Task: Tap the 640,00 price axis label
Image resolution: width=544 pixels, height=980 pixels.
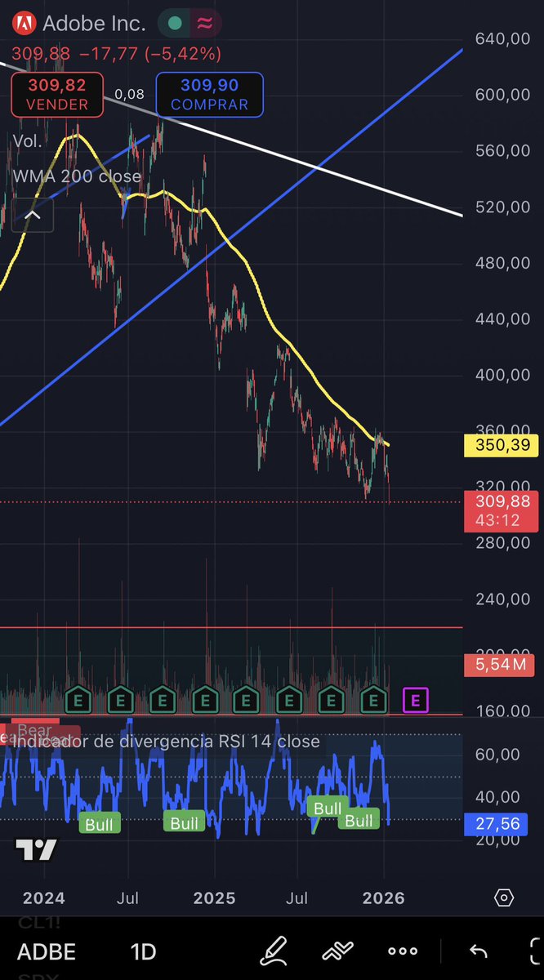Action: coord(502,38)
